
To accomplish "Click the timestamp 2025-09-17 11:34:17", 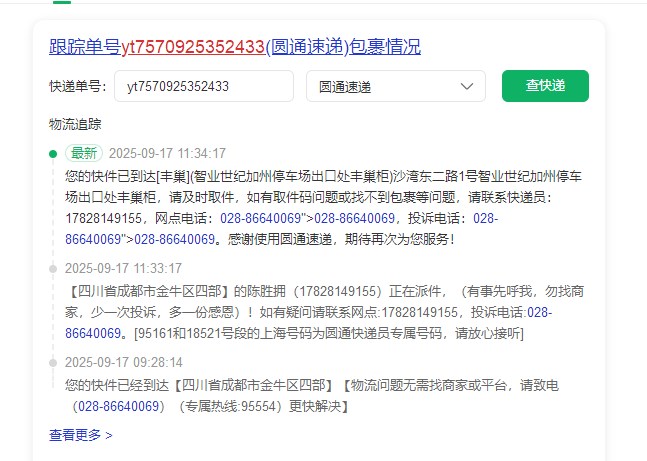I will coord(167,154).
